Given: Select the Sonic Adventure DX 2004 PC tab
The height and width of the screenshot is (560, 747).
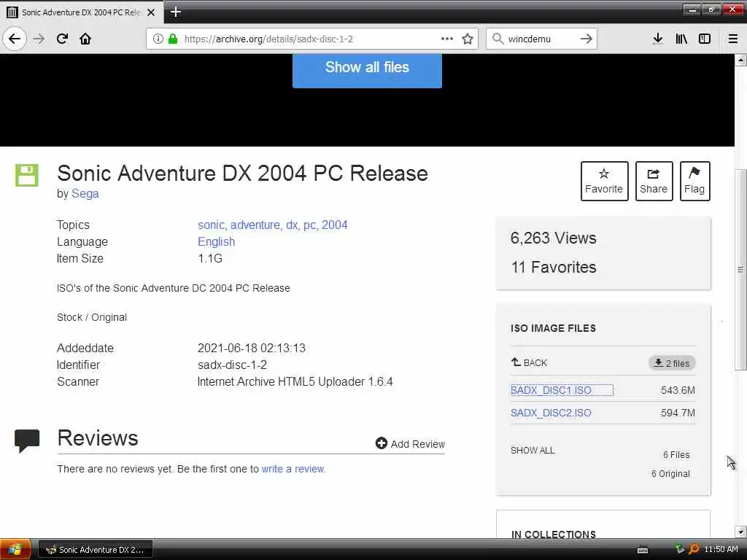Looking at the screenshot, I should pyautogui.click(x=81, y=12).
